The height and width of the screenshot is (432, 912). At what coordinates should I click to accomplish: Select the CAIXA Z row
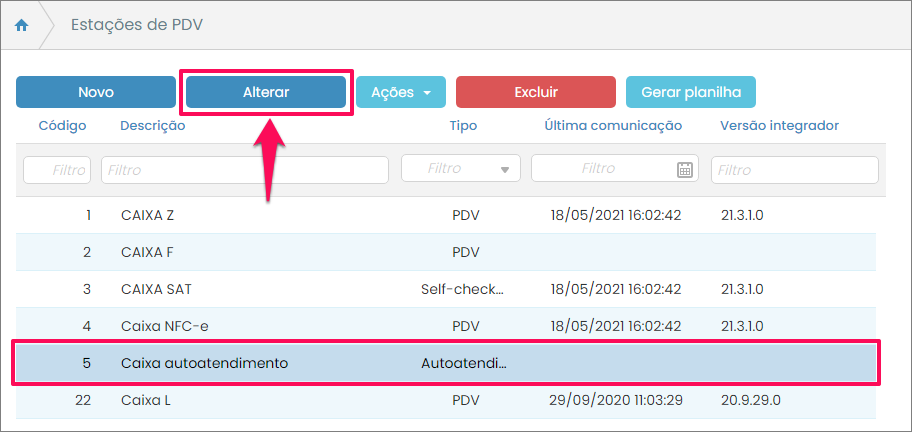click(300, 215)
